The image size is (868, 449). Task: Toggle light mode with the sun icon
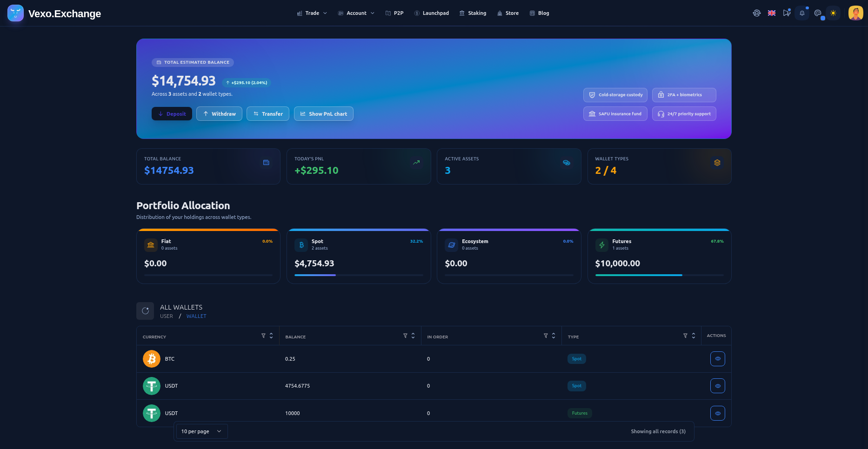833,13
